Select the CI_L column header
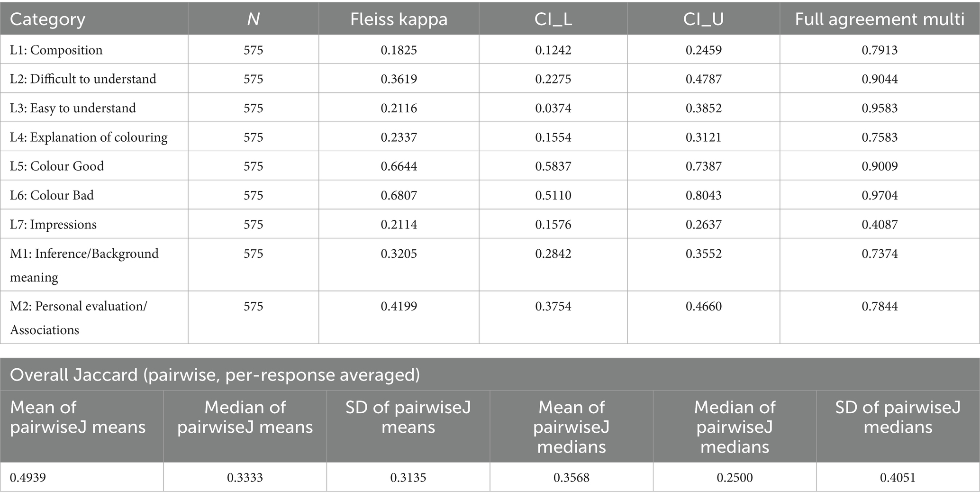 pyautogui.click(x=553, y=19)
